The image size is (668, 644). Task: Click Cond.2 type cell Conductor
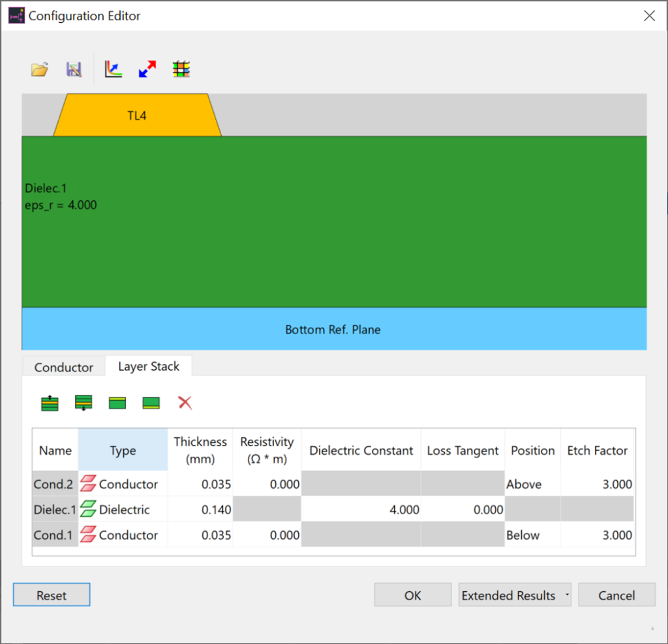click(x=123, y=483)
